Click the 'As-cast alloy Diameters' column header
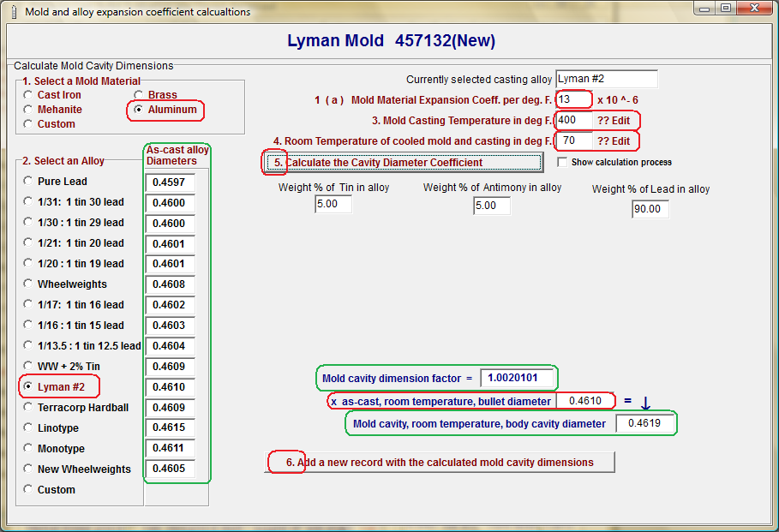779x532 pixels. click(x=177, y=155)
